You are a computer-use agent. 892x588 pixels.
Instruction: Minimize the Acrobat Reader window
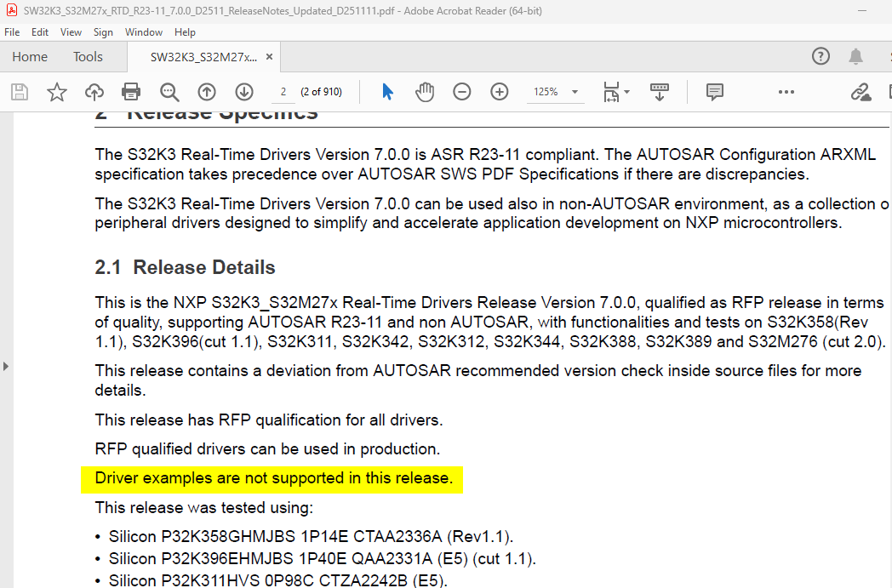(x=862, y=10)
